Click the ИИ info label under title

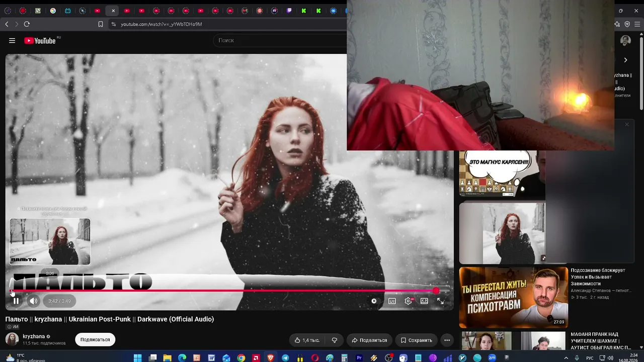(x=12, y=327)
